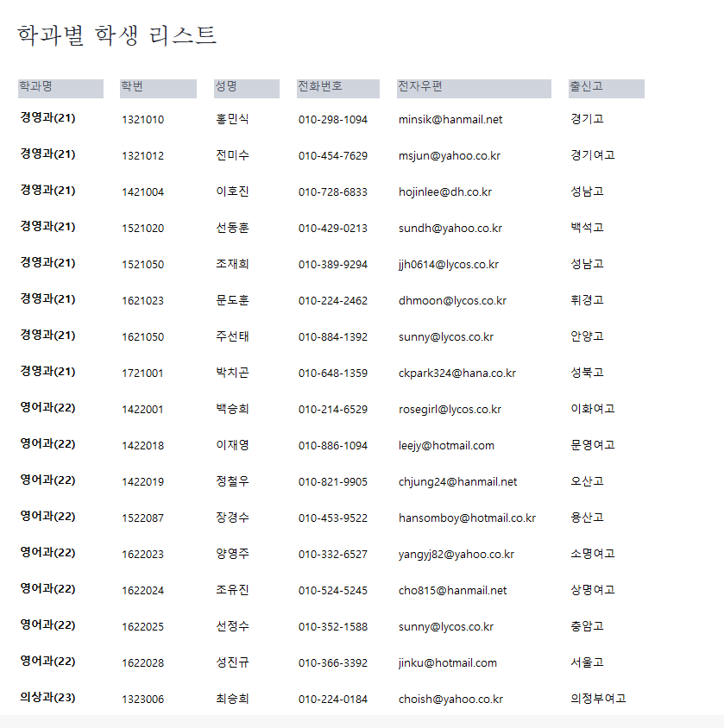
Task: Select phone number 010-224-0184
Action: [333, 700]
